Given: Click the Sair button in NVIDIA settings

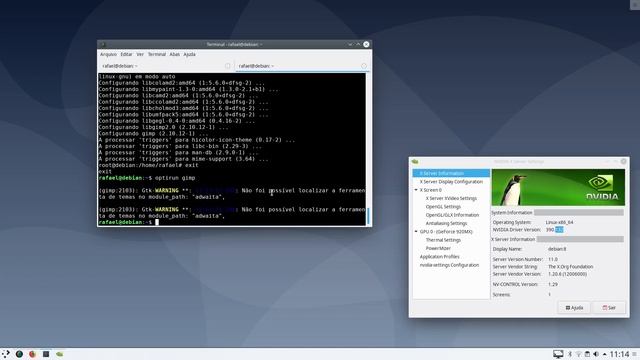Looking at the screenshot, I should coord(609,308).
